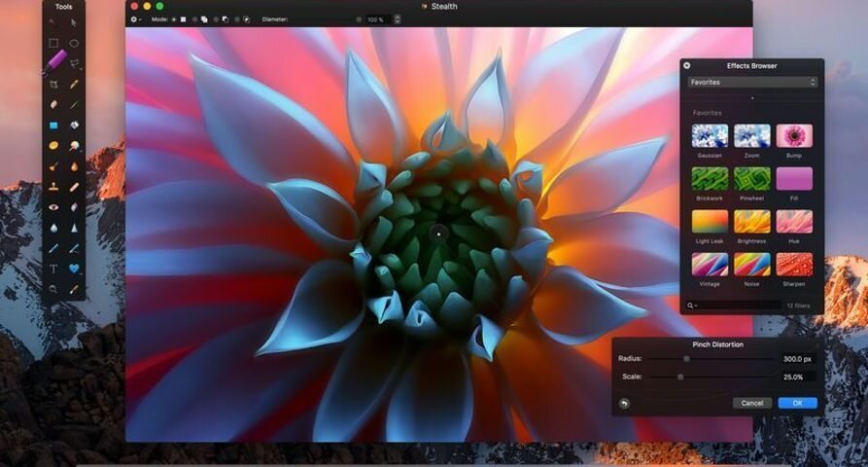Select the Light Leak effect thumbnail

tap(710, 222)
